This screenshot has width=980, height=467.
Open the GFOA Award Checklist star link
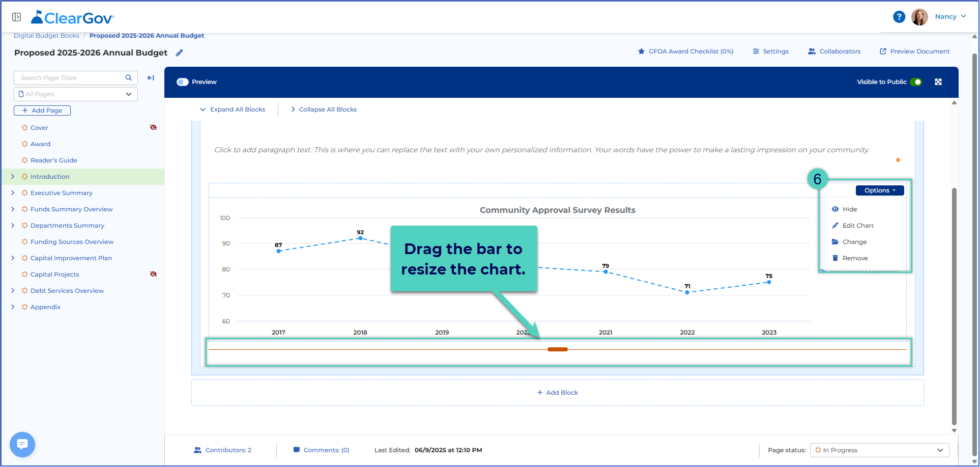point(685,51)
